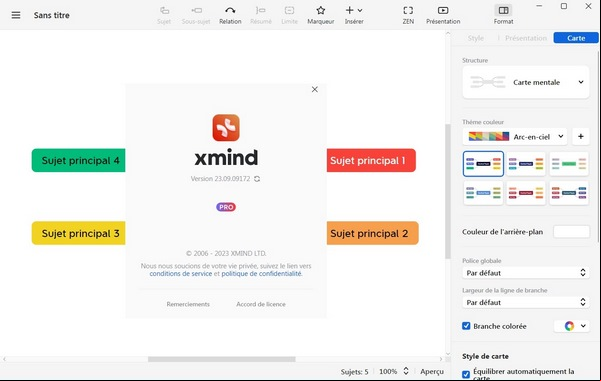
Task: Click the PRO badge
Action: [226, 207]
